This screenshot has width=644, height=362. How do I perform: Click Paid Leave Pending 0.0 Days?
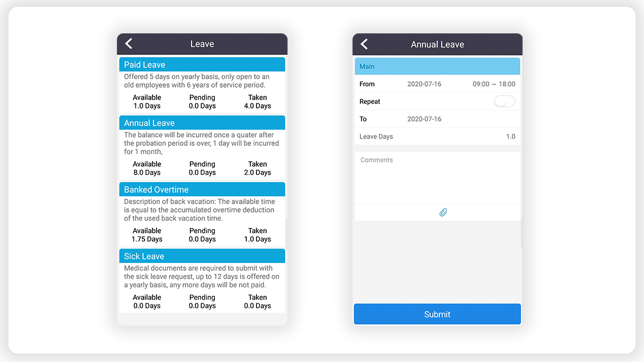[202, 102]
